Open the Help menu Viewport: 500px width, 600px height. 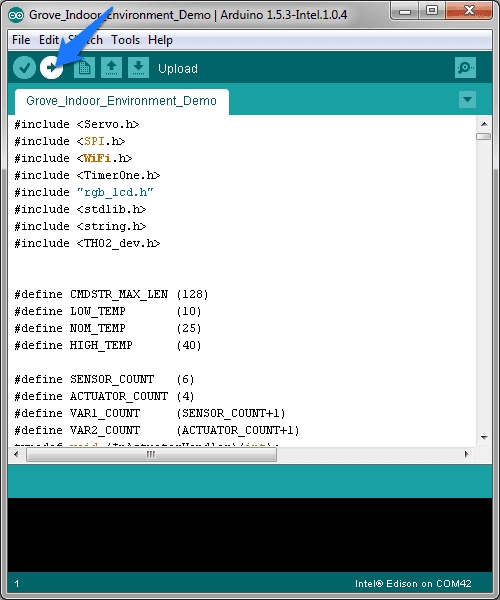(160, 40)
